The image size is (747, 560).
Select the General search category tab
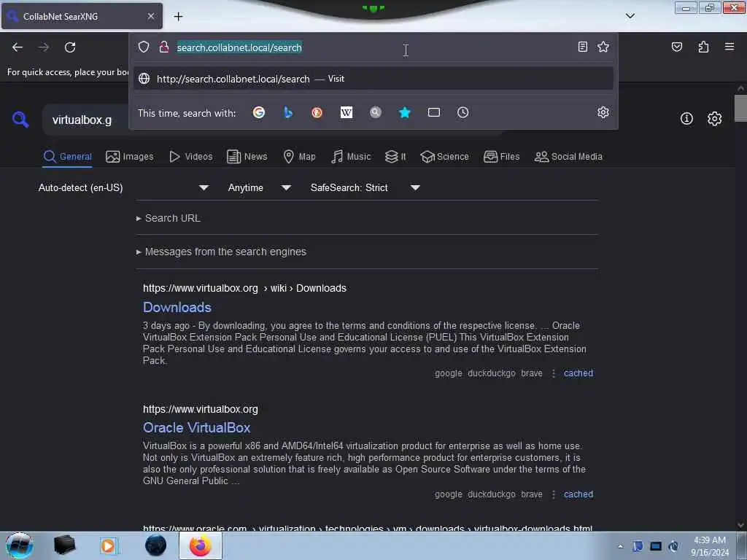point(68,157)
